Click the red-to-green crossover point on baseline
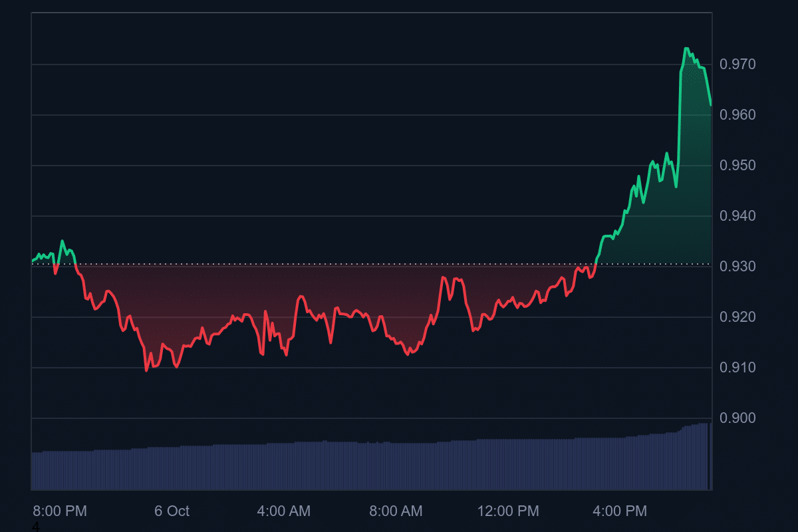This screenshot has width=798, height=532. tap(596, 264)
